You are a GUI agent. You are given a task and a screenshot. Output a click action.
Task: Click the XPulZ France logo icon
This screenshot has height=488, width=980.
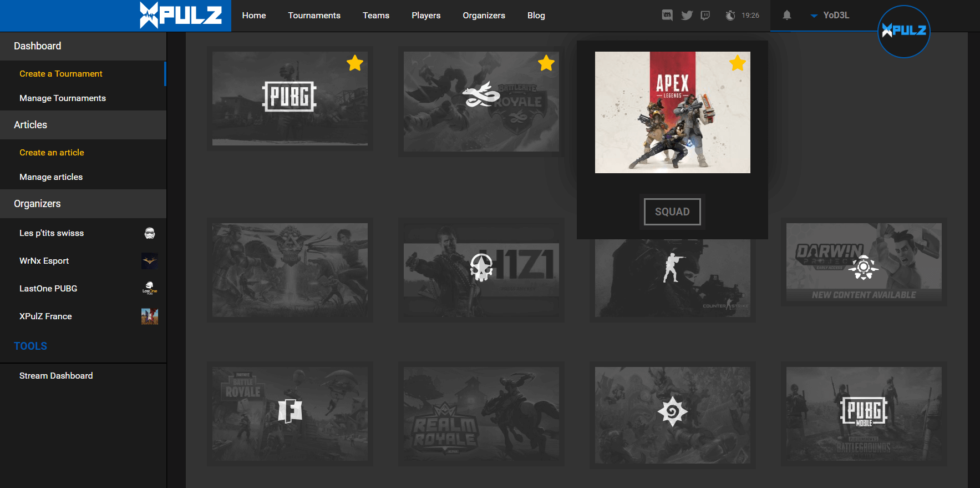(x=150, y=316)
